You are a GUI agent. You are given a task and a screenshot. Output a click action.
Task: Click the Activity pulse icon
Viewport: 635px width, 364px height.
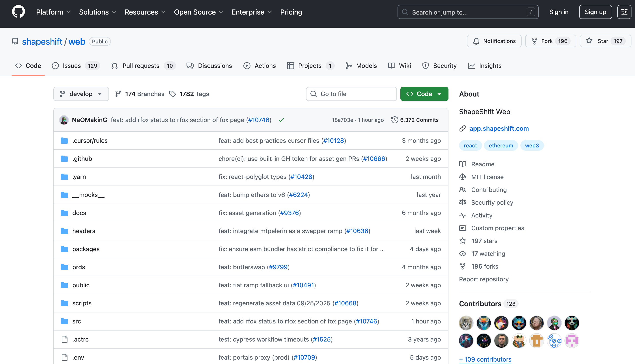click(462, 215)
